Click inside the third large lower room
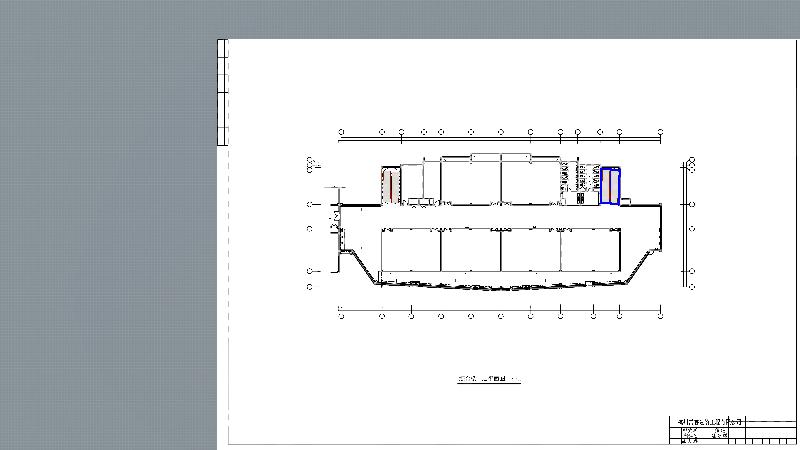The width and height of the screenshot is (800, 450). coord(530,250)
